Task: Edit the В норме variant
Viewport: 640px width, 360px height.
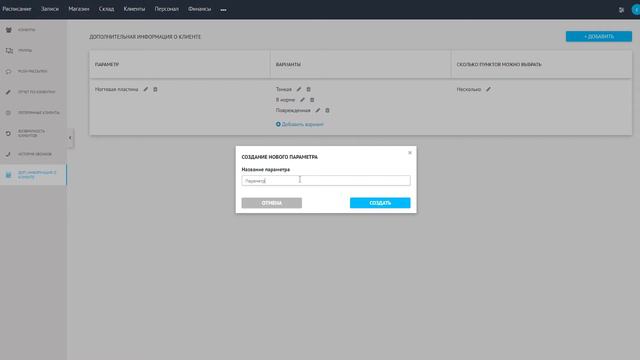Action: coord(302,100)
